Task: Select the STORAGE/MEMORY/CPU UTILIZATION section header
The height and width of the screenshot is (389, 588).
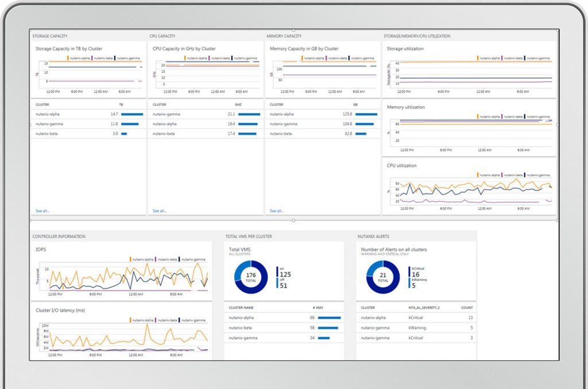Action: (417, 36)
